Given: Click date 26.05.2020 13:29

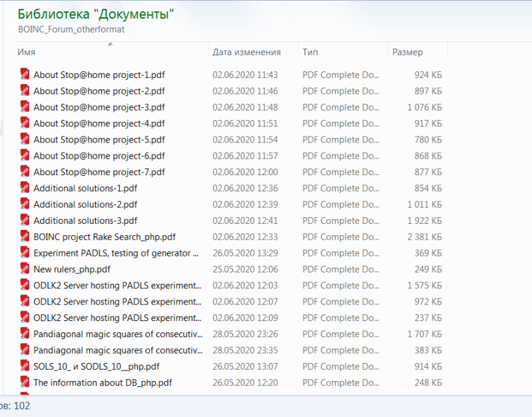Looking at the screenshot, I should (245, 253).
